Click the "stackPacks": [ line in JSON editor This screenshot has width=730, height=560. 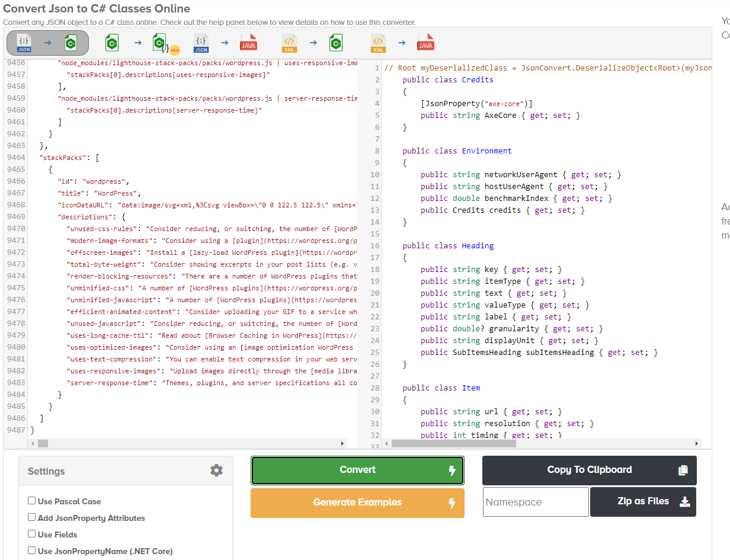pyautogui.click(x=69, y=158)
